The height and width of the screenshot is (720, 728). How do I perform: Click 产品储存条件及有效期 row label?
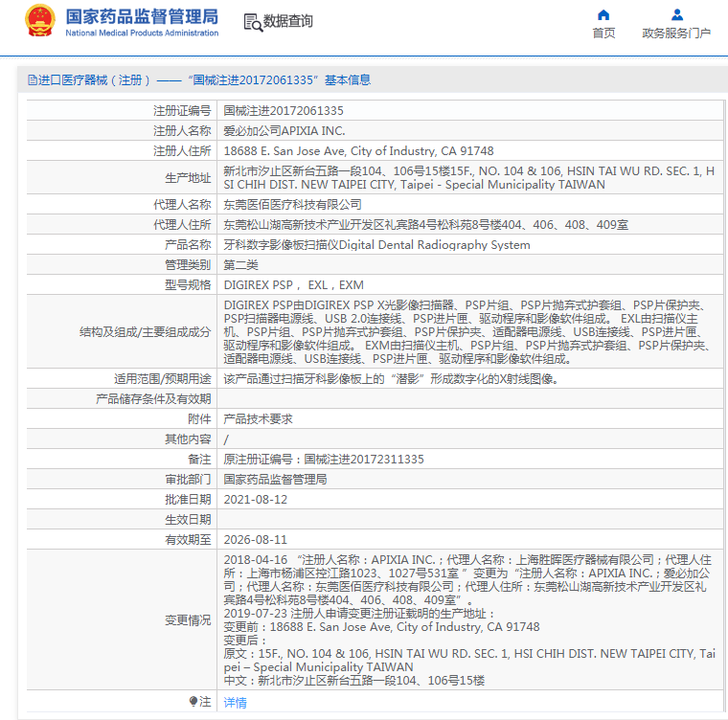click(x=153, y=399)
